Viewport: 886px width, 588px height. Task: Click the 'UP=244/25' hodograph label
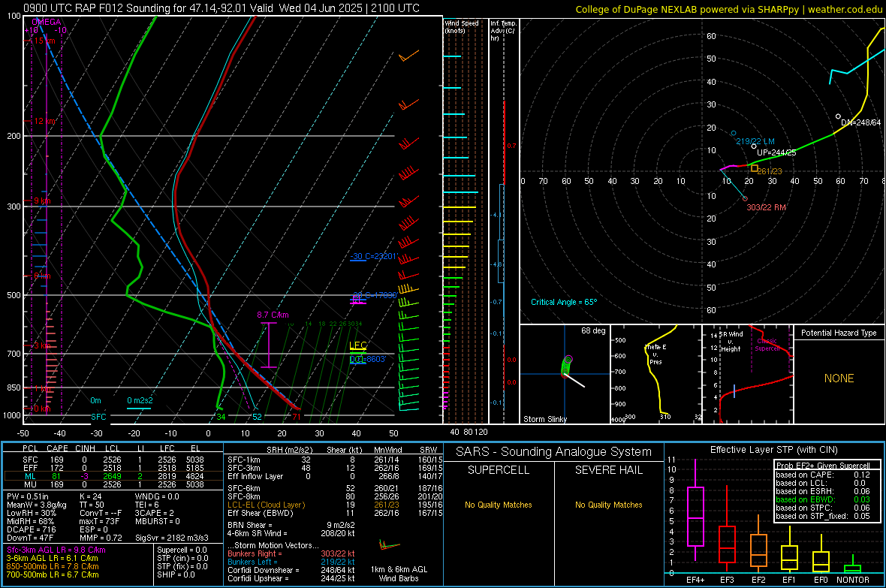point(776,152)
